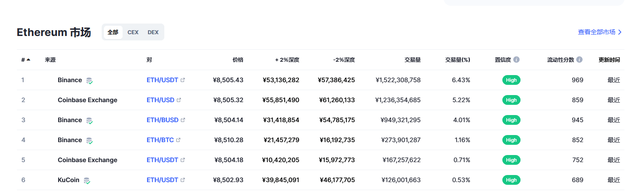Click external link icon next to ETH/BTC
Screen dimensions: 644x191
pos(179,140)
